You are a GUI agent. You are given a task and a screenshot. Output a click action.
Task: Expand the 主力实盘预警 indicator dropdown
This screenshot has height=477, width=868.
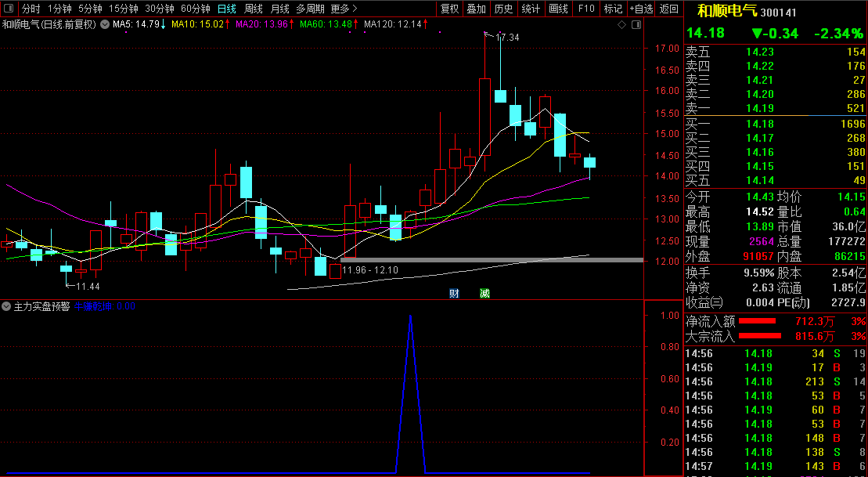7,306
